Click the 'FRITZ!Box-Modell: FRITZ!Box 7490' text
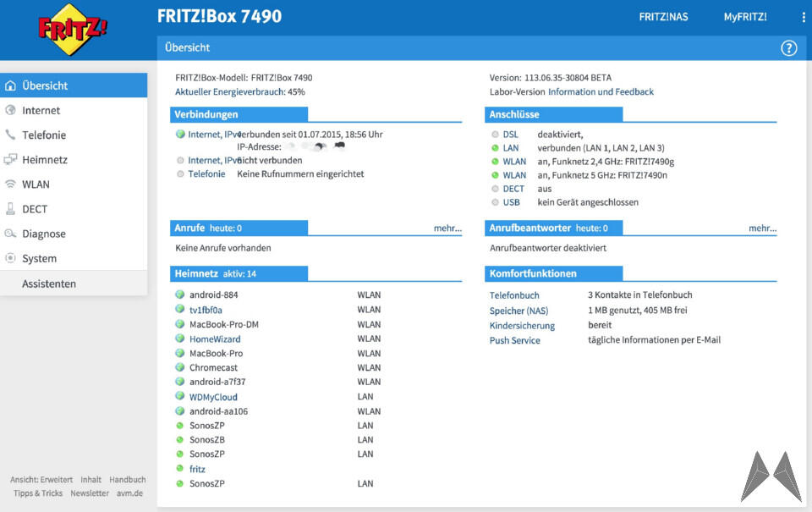Image resolution: width=812 pixels, height=512 pixels. [244, 78]
